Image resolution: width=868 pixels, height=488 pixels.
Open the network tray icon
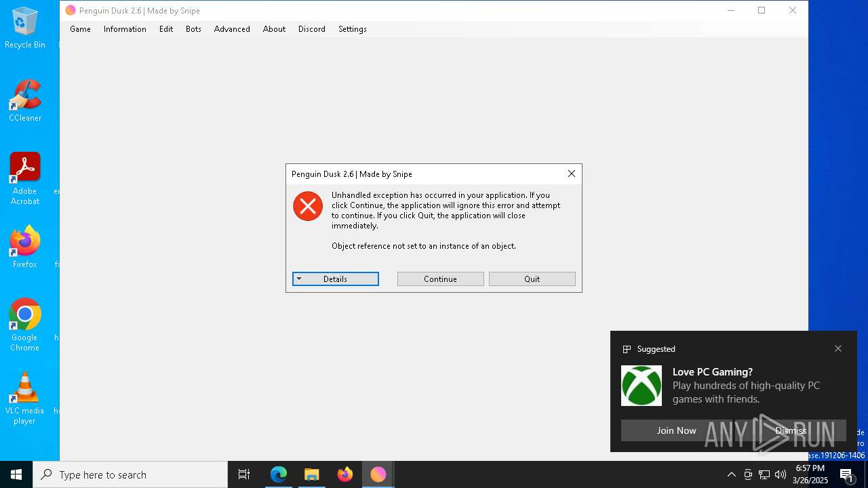(764, 474)
